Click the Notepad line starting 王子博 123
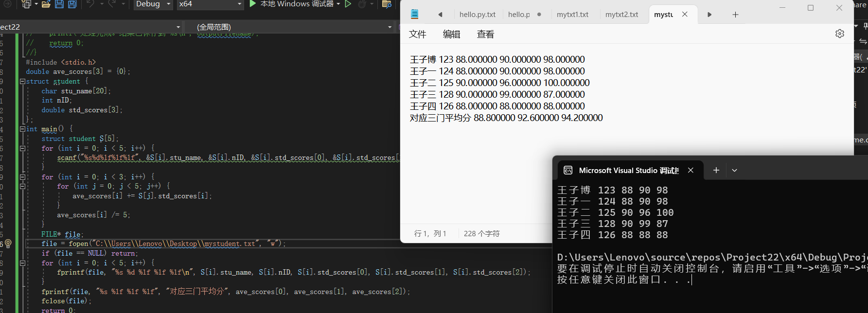 coord(497,59)
